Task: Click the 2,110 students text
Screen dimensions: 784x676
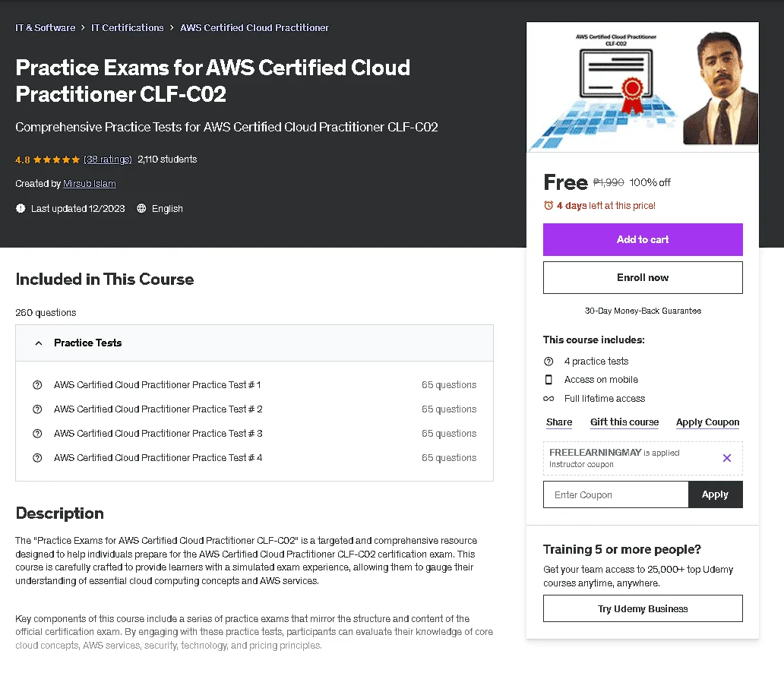Action: point(167,160)
